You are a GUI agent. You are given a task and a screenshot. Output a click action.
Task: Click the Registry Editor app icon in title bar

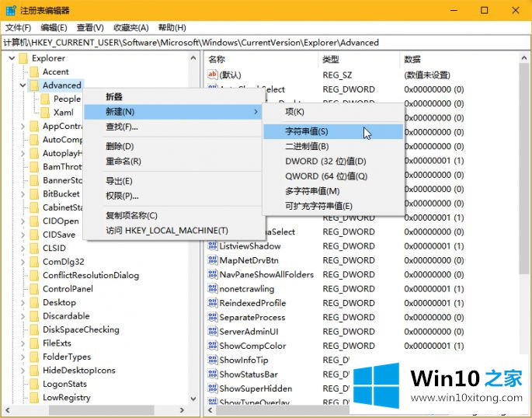[x=11, y=10]
